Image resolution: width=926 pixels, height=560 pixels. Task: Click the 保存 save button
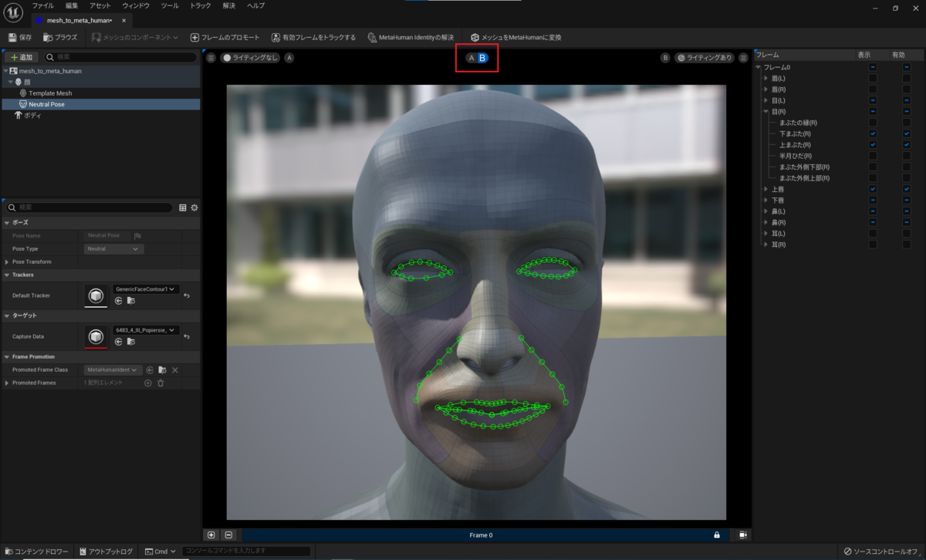[21, 37]
